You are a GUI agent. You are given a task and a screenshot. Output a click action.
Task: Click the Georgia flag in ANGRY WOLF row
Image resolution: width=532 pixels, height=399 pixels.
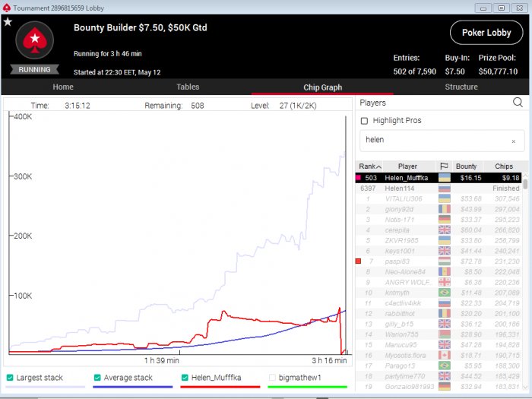445,282
